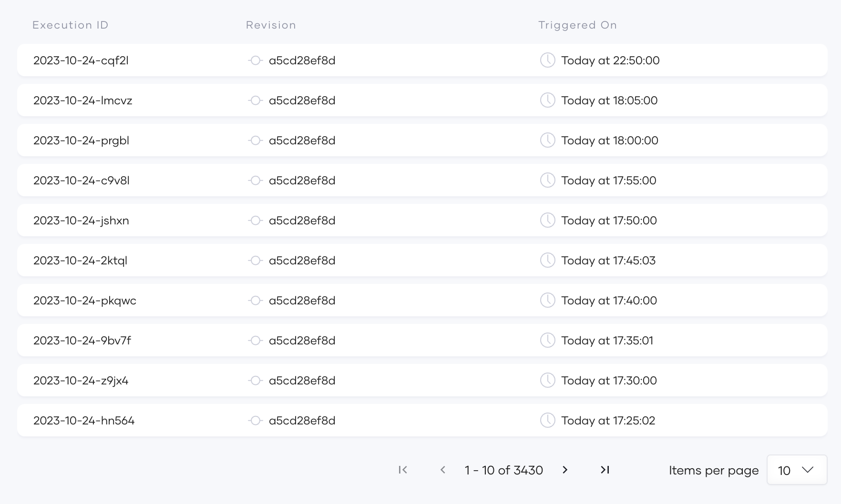Go to the next page of executions
Screen dimensions: 841x504
[x=565, y=470]
